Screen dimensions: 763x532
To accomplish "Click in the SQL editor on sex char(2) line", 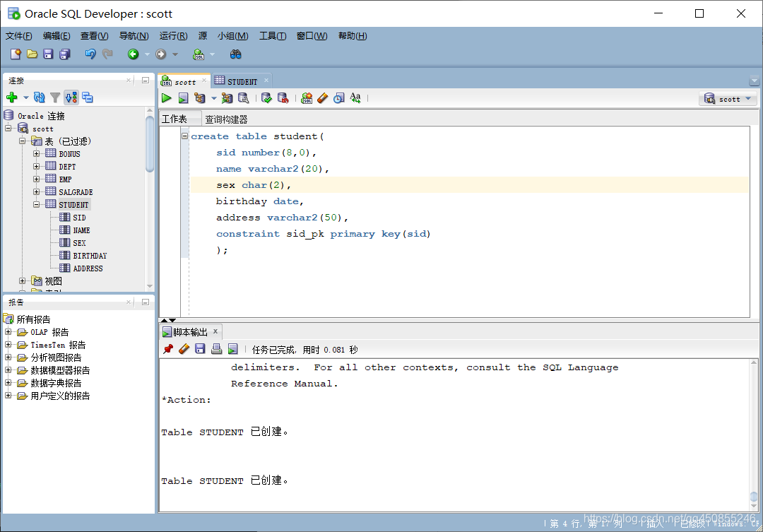I will [x=470, y=185].
